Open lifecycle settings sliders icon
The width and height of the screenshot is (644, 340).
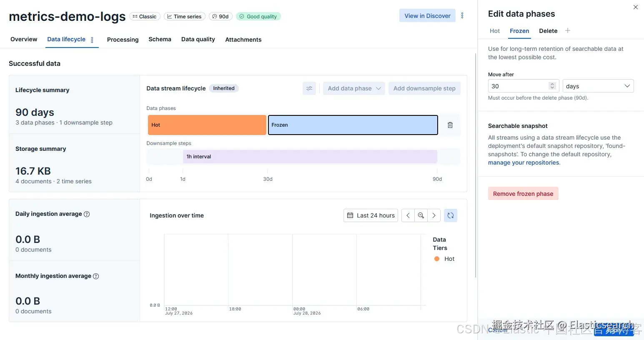pyautogui.click(x=309, y=88)
